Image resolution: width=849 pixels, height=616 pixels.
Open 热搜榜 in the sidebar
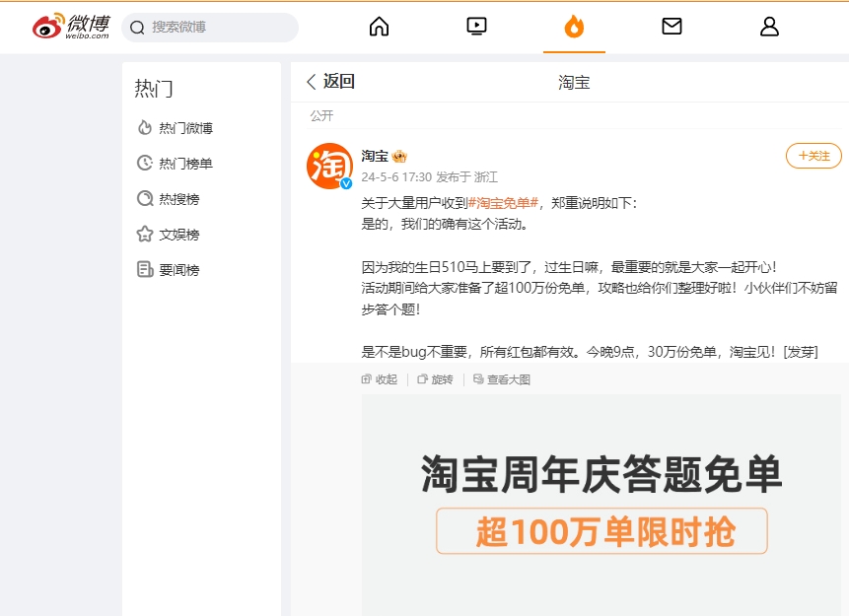pos(169,199)
